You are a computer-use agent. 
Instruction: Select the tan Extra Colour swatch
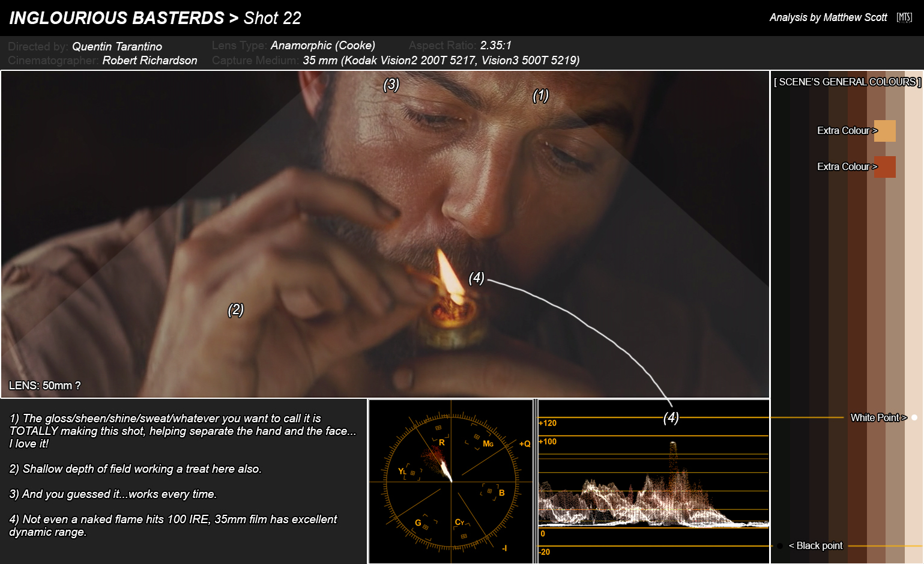(x=885, y=131)
